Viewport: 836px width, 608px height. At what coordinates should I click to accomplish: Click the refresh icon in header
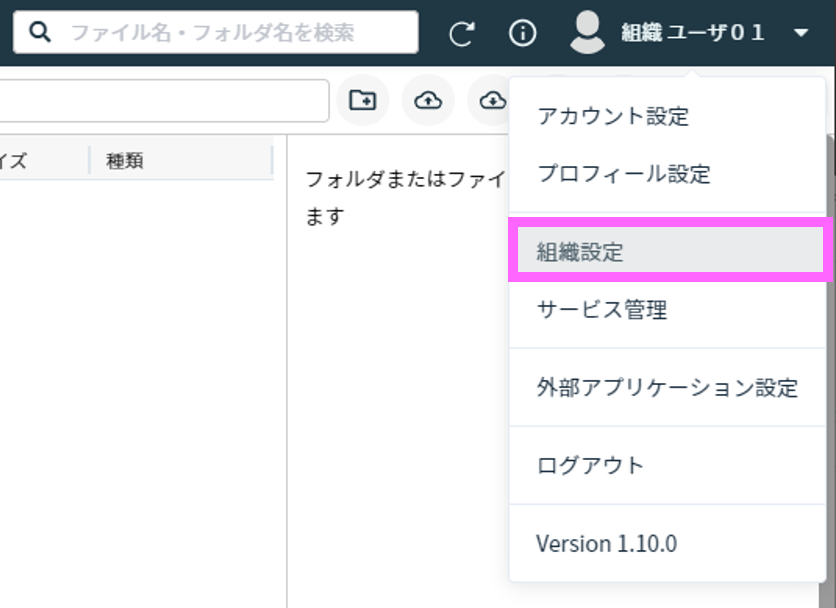pos(461,33)
